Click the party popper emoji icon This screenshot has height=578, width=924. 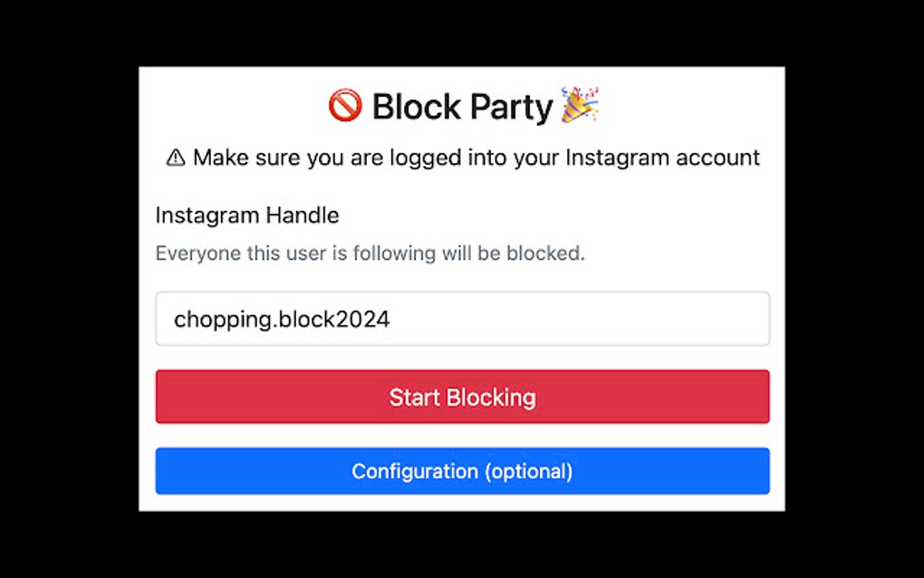pyautogui.click(x=580, y=105)
